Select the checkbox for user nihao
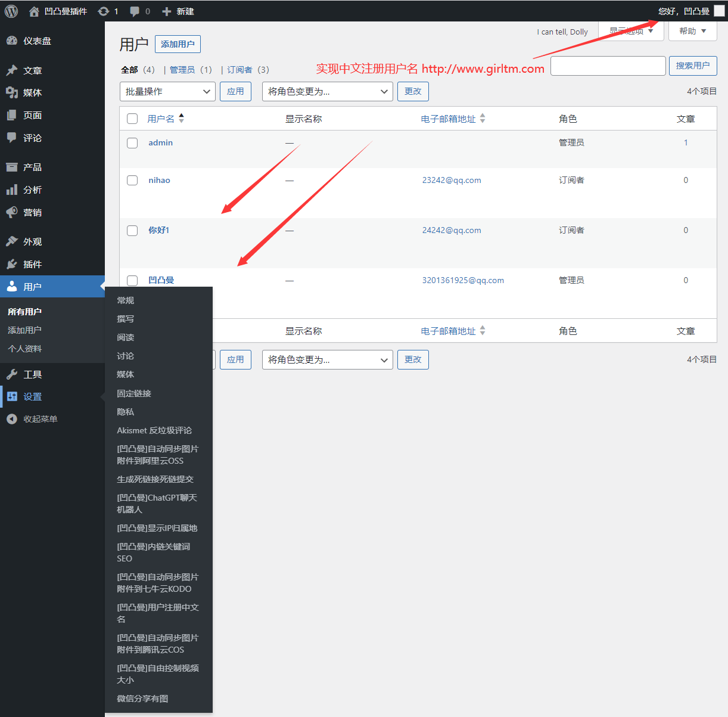The height and width of the screenshot is (717, 728). tap(132, 181)
